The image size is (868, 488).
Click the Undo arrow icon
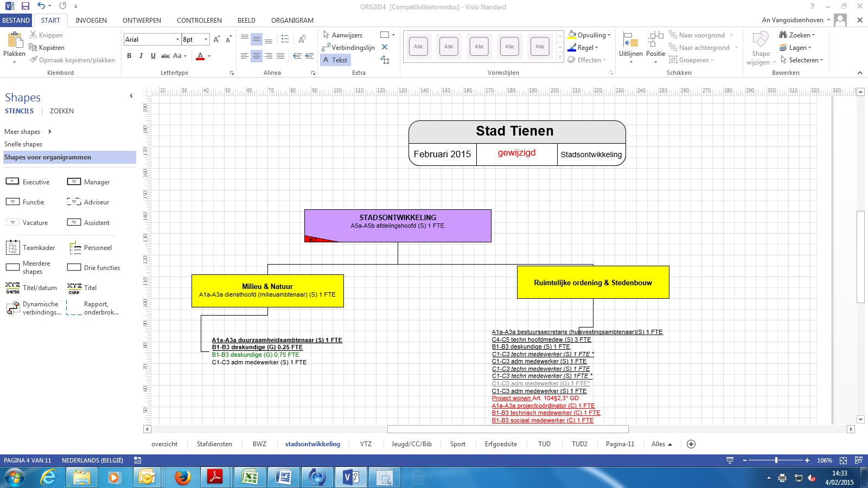click(x=41, y=6)
